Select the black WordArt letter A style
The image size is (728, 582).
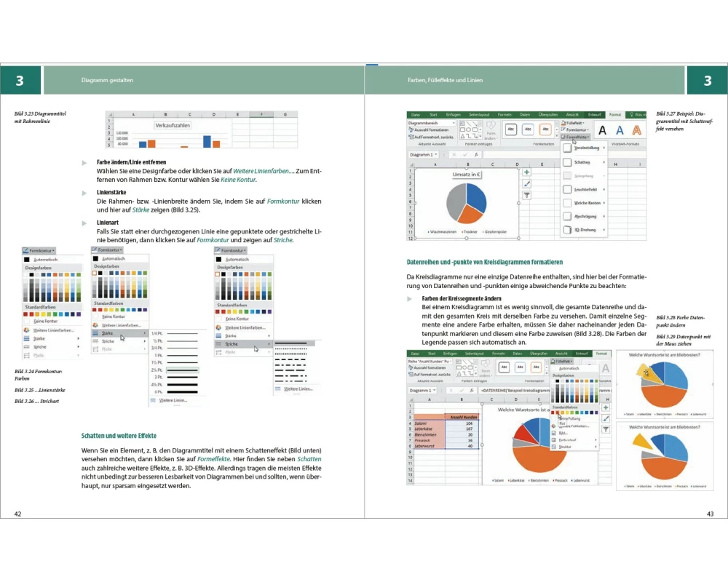click(x=603, y=130)
